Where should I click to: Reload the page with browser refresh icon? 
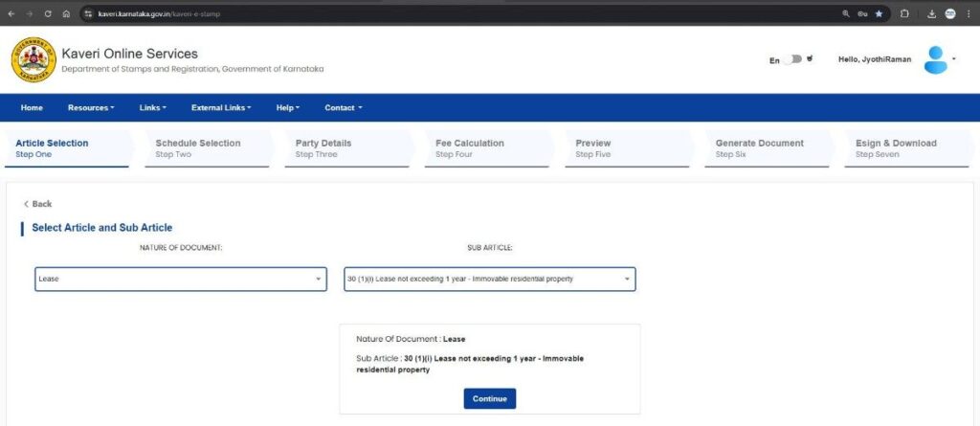click(x=47, y=13)
